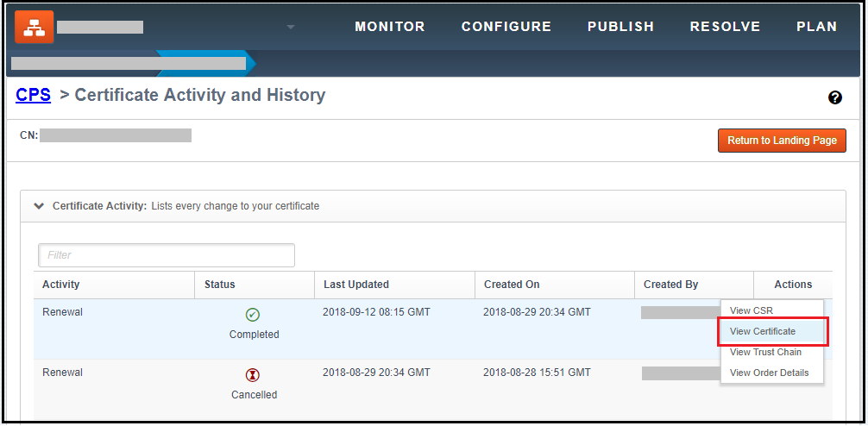Click the red Cancelled status icon
The height and width of the screenshot is (426, 868).
click(253, 375)
